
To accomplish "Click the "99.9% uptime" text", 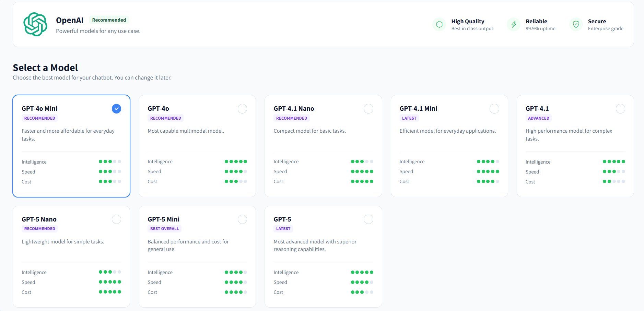I will [x=540, y=28].
